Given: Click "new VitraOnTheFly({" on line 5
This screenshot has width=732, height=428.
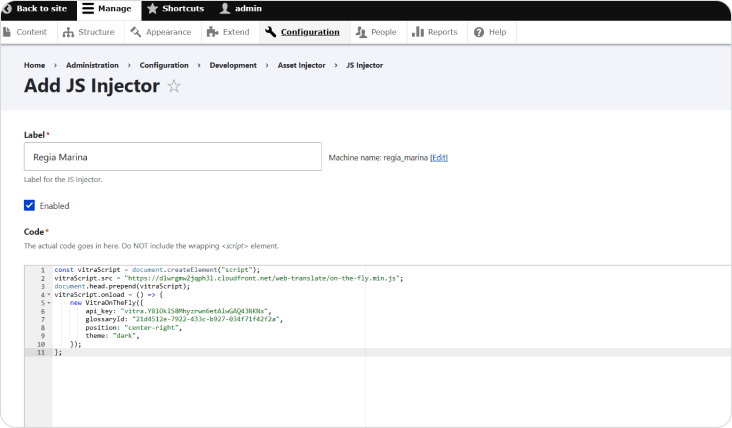Looking at the screenshot, I should click(x=106, y=303).
